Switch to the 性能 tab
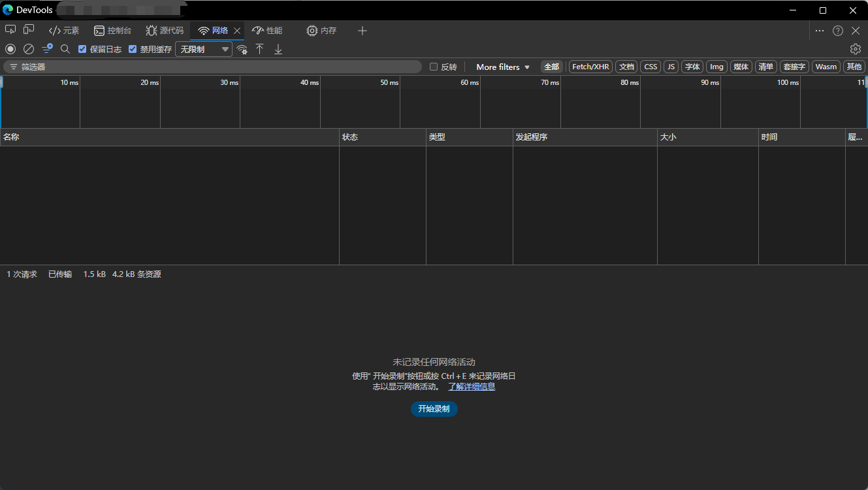This screenshot has height=490, width=868. 268,30
